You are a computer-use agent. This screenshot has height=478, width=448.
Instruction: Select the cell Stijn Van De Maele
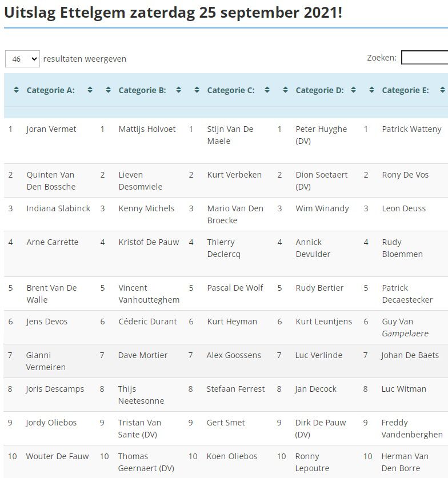tap(230, 135)
